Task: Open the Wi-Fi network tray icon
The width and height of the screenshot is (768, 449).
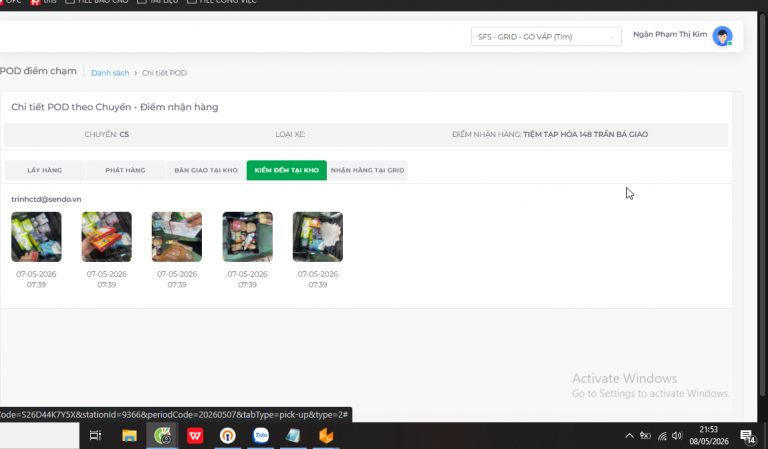Action: [662, 436]
